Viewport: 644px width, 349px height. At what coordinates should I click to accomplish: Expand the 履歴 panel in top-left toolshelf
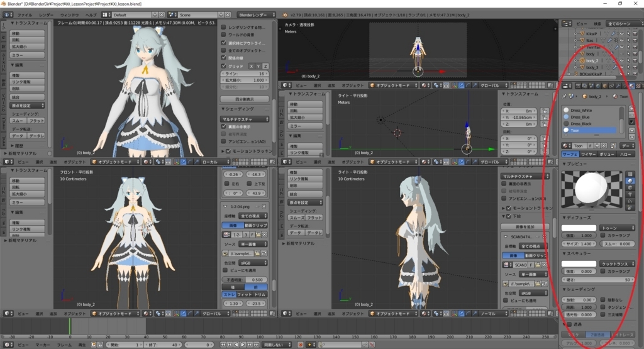pyautogui.click(x=17, y=146)
